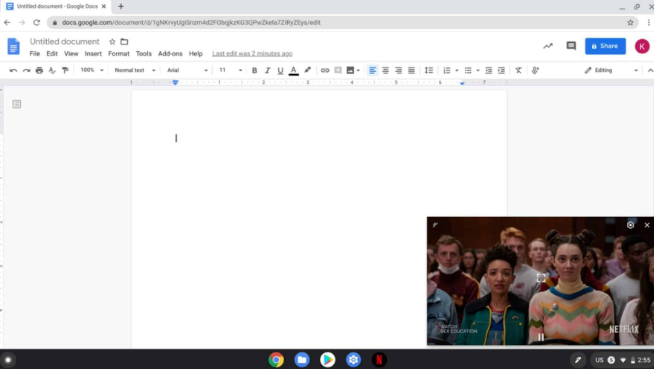Open the font size 11 dropdown

pos(230,70)
